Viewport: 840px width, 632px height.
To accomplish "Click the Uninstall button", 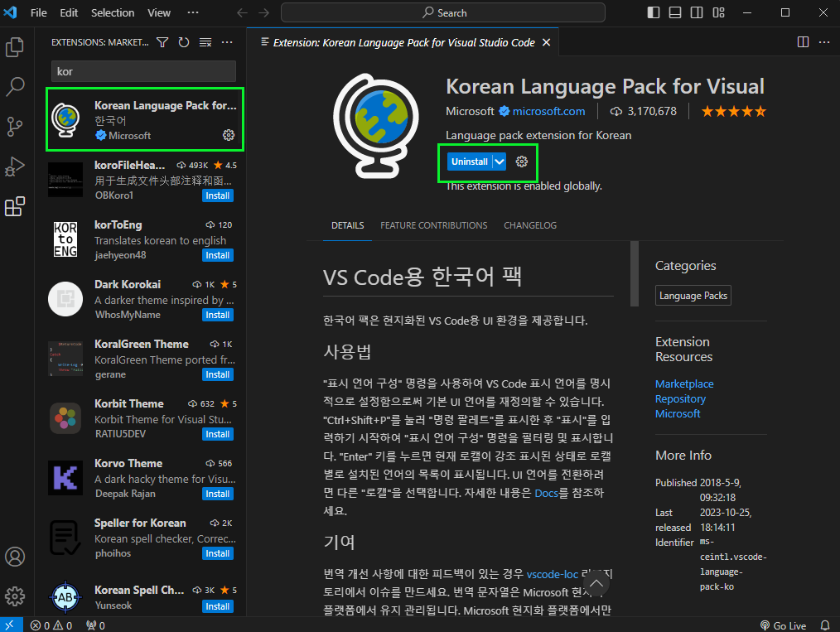I will click(x=469, y=162).
